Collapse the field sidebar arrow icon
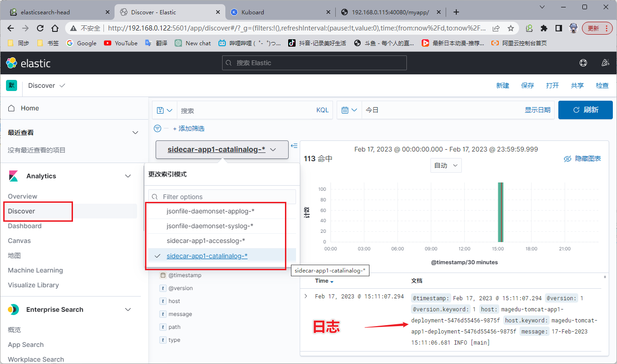The image size is (617, 364). click(294, 146)
